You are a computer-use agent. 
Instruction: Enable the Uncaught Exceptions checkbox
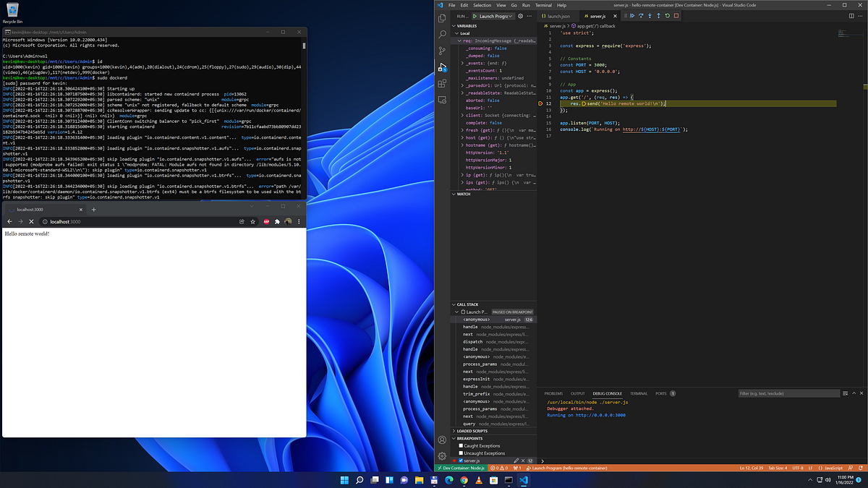click(x=459, y=453)
